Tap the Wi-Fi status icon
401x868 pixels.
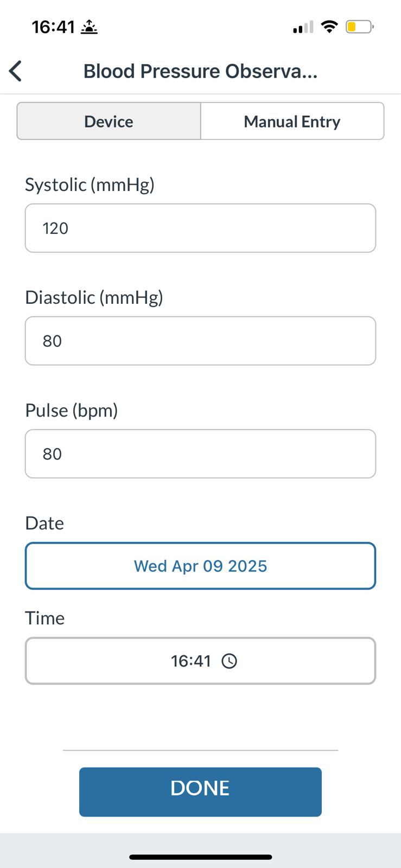[329, 26]
